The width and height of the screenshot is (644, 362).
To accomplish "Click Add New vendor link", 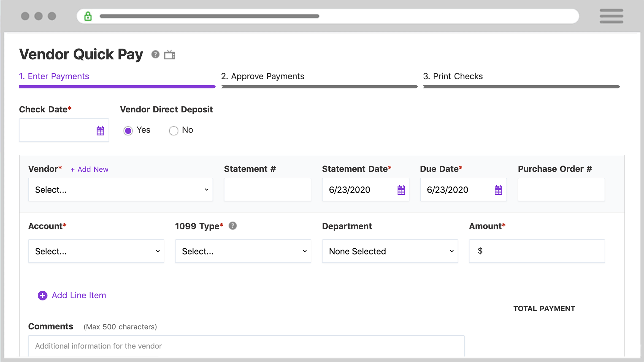I will coord(88,169).
